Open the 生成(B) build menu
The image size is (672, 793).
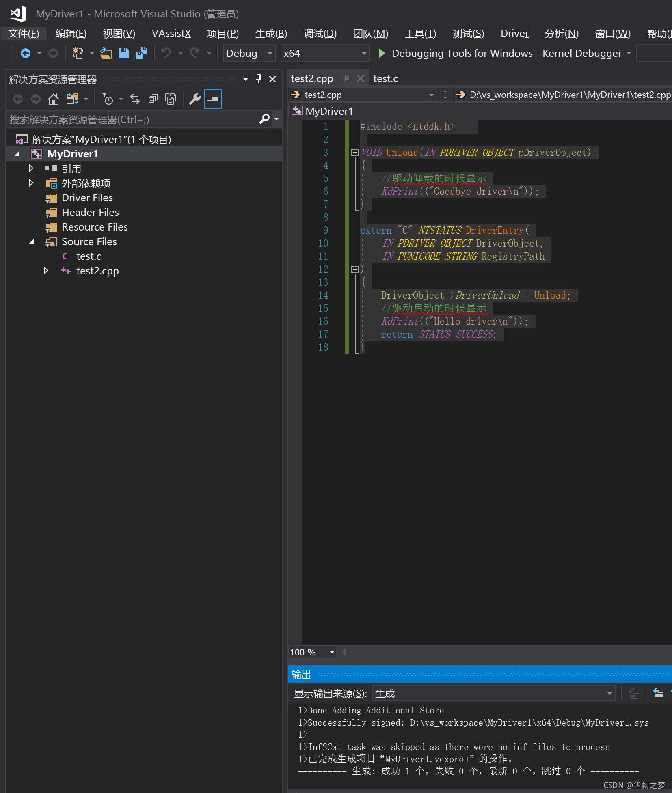[x=271, y=34]
